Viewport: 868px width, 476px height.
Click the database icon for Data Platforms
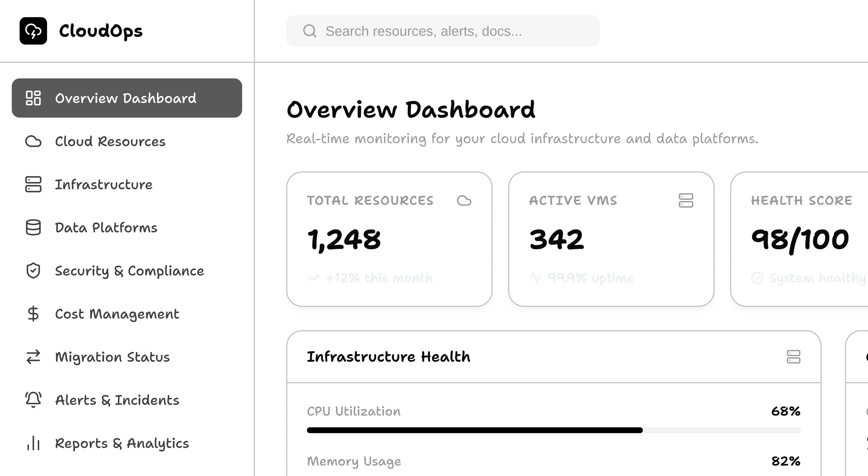[33, 228]
